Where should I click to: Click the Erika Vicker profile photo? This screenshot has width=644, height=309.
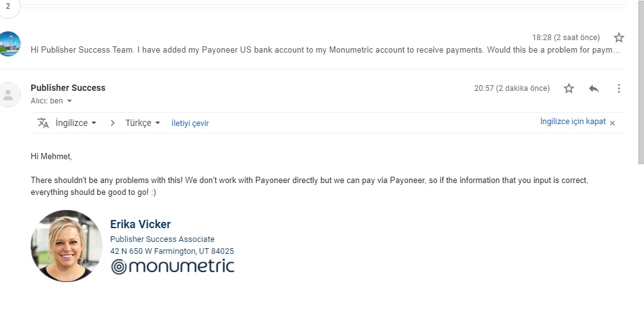pos(66,246)
